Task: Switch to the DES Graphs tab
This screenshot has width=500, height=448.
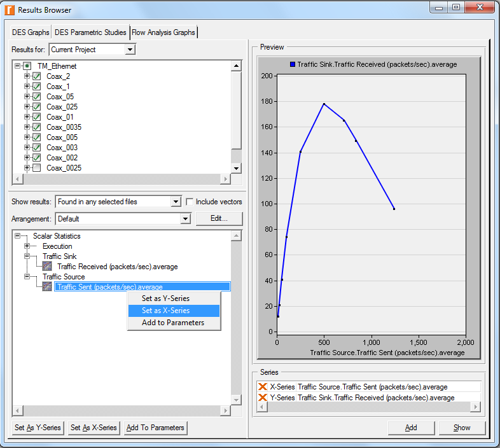Action: [31, 32]
